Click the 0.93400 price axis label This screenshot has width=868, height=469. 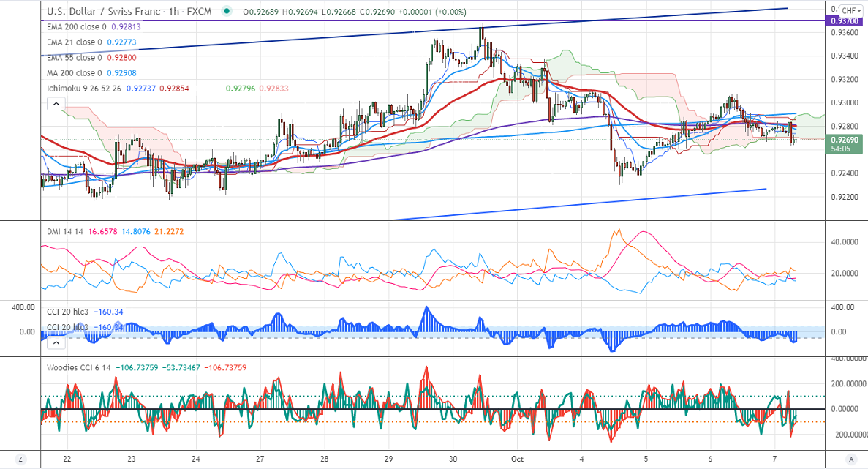(x=845, y=56)
